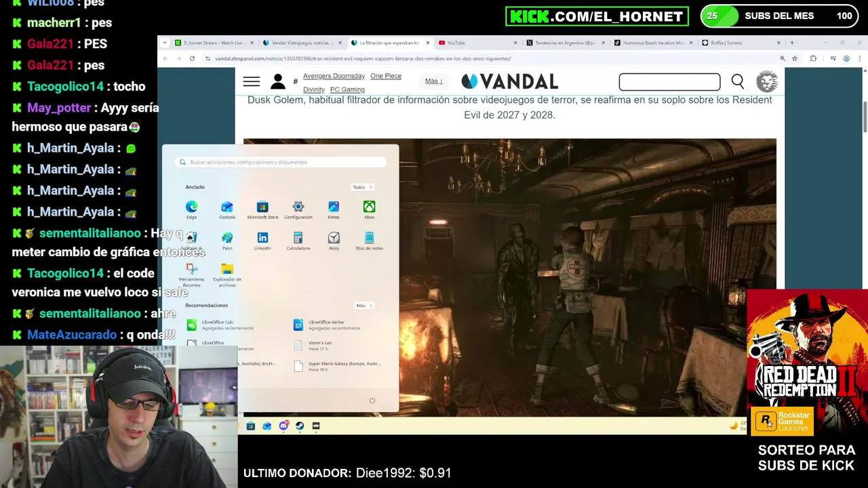This screenshot has width=868, height=488.
Task: Open the browser zoom magnifier icon
Action: [x=783, y=58]
